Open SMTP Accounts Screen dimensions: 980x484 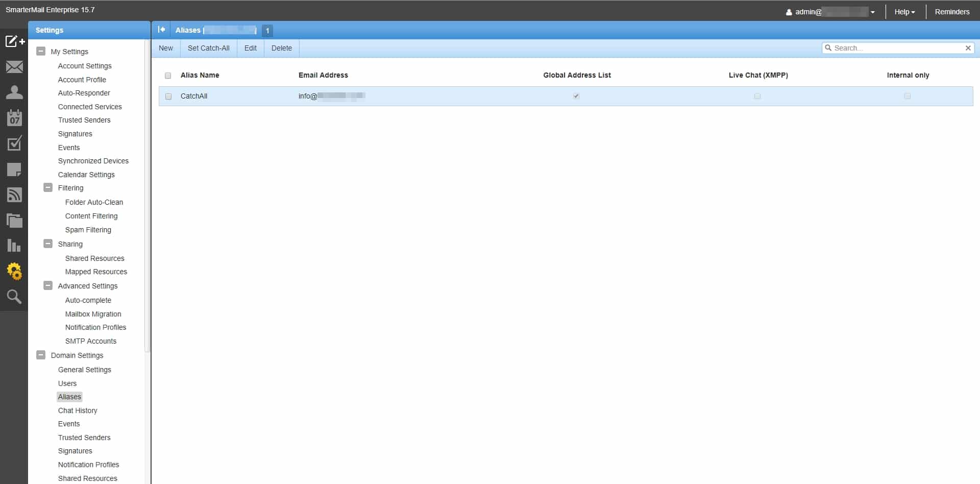[x=91, y=341]
